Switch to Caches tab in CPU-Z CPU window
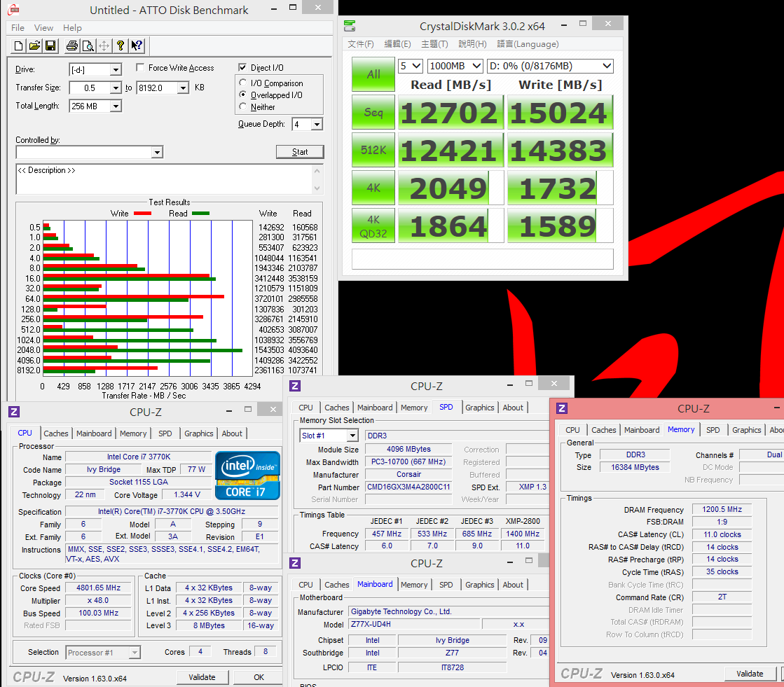784x687 pixels. click(x=56, y=433)
